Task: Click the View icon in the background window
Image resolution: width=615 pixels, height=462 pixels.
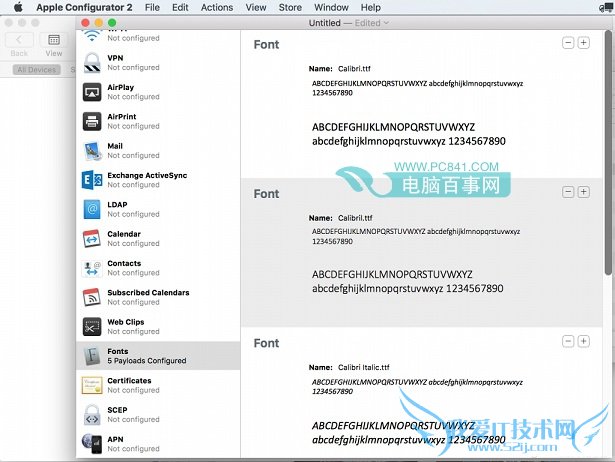Action: coord(54,40)
